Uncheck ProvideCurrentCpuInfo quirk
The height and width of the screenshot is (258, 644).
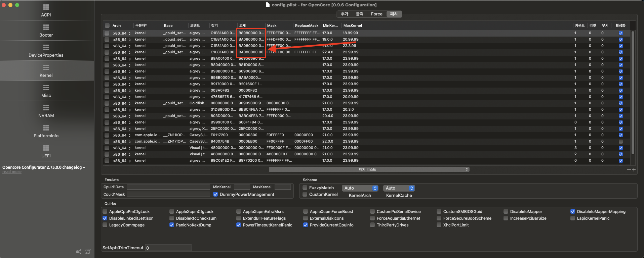tap(306, 225)
